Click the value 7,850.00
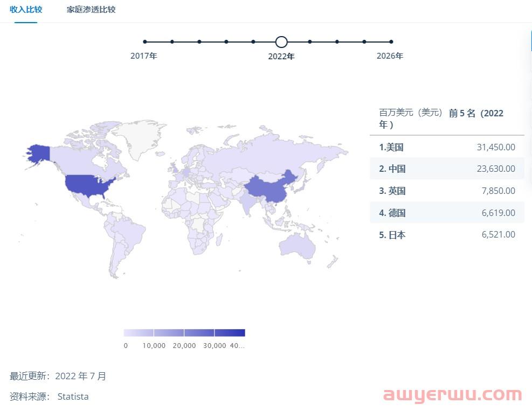 tap(499, 191)
